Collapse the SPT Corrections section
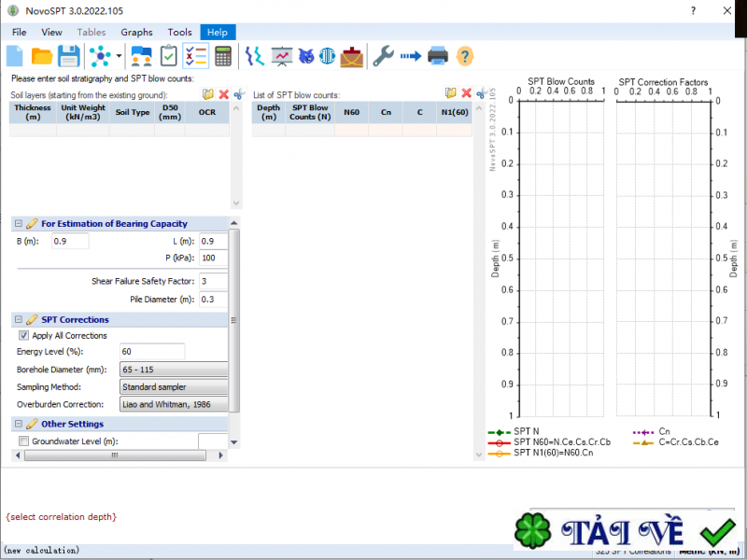Image resolution: width=747 pixels, height=560 pixels. click(19, 320)
